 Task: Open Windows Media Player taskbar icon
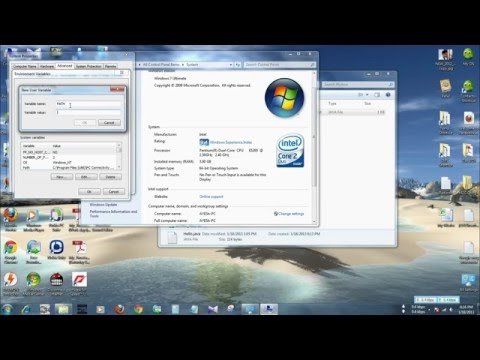click(100, 309)
